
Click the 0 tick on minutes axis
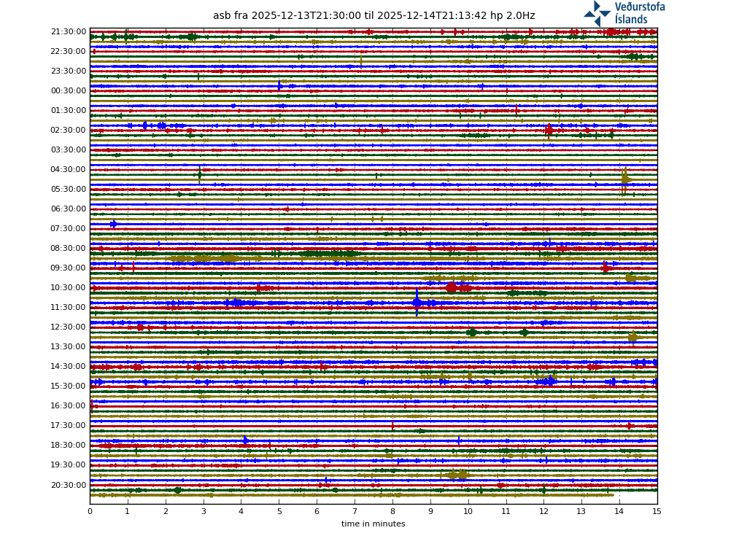[x=90, y=511]
